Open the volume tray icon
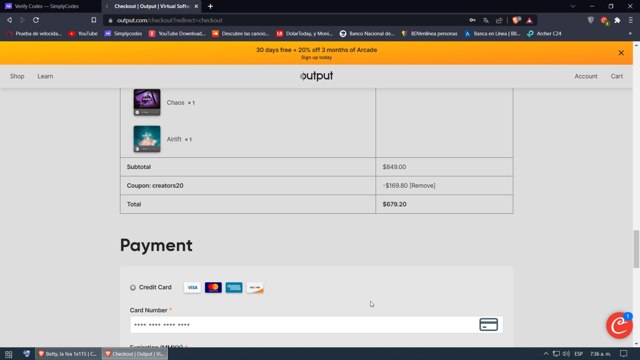This screenshot has width=640, height=360. point(566,354)
